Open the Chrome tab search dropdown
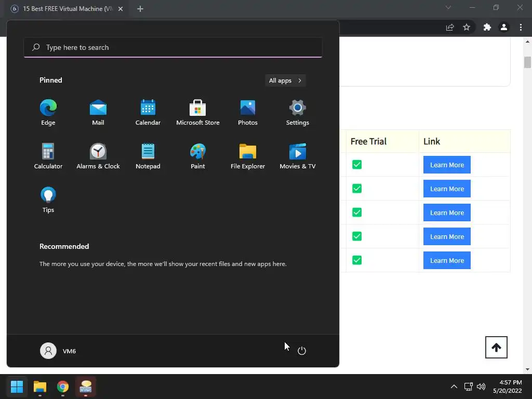532x399 pixels. point(448,7)
